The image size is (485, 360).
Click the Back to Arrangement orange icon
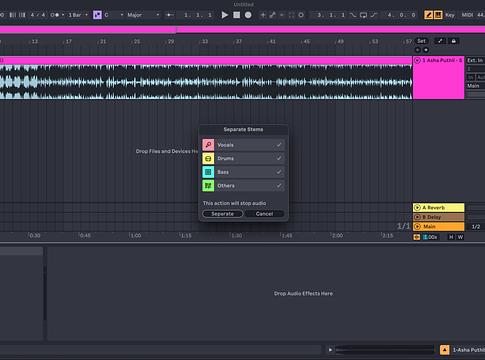[x=417, y=237]
